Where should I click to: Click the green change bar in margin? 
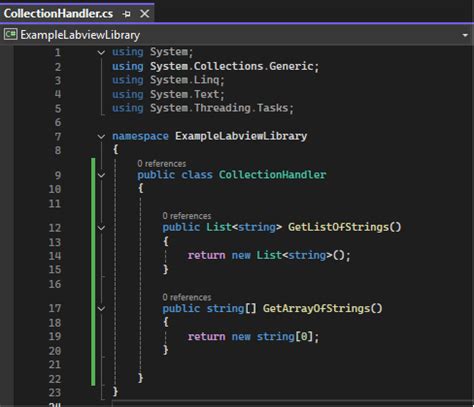tap(93, 272)
